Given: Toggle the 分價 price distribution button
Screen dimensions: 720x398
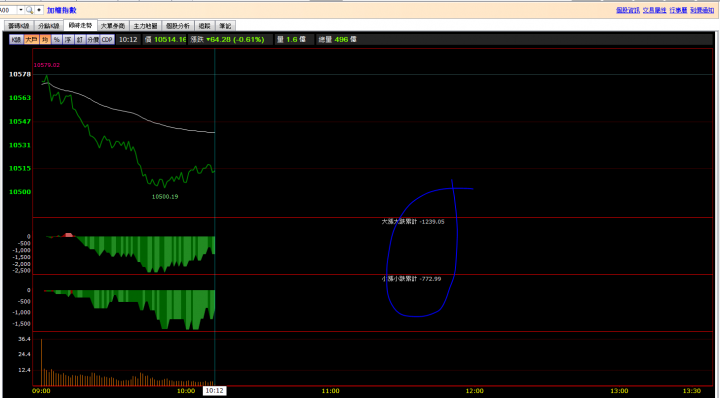Looking at the screenshot, I should 93,40.
